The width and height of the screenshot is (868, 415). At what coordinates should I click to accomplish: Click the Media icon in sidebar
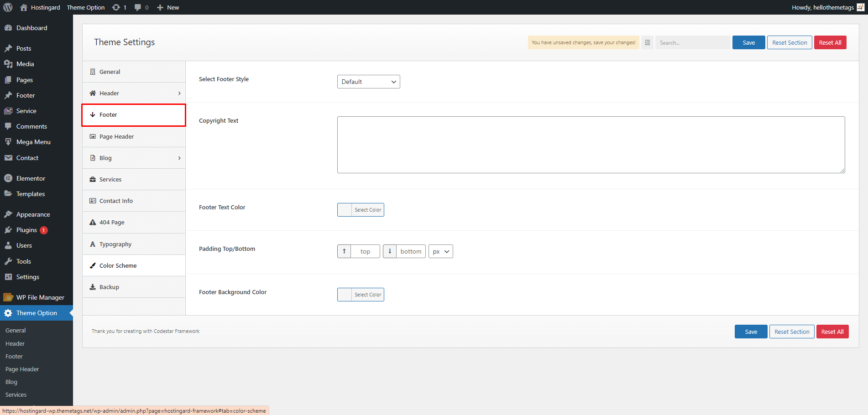click(x=8, y=64)
